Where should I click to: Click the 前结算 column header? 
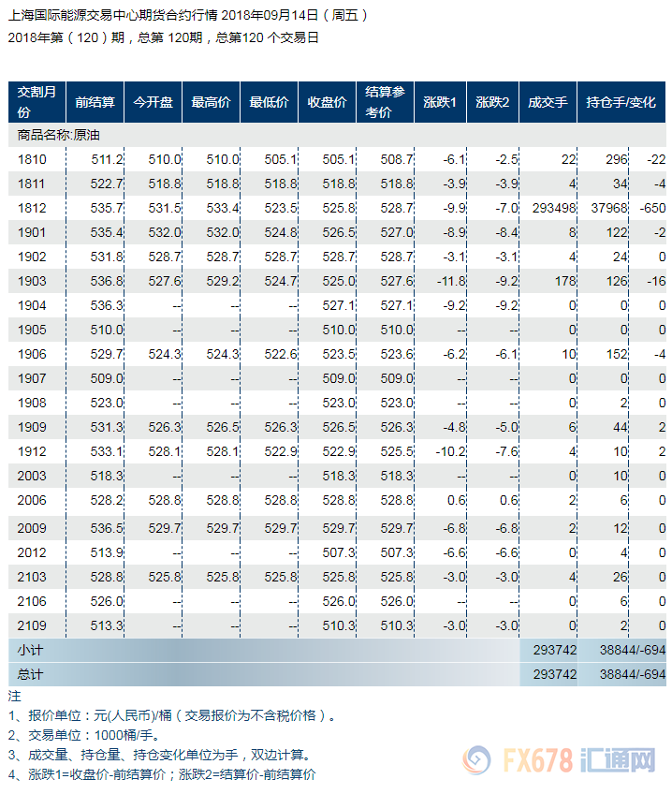click(95, 102)
